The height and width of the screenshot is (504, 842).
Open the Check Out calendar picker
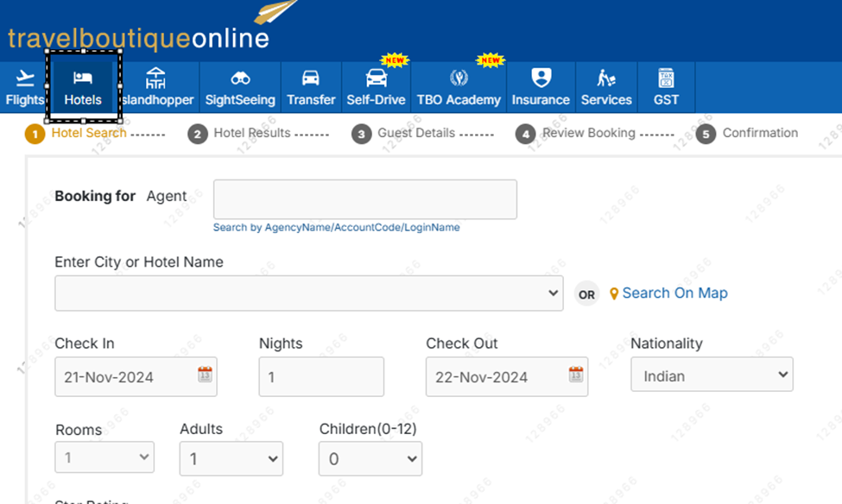[x=576, y=375]
